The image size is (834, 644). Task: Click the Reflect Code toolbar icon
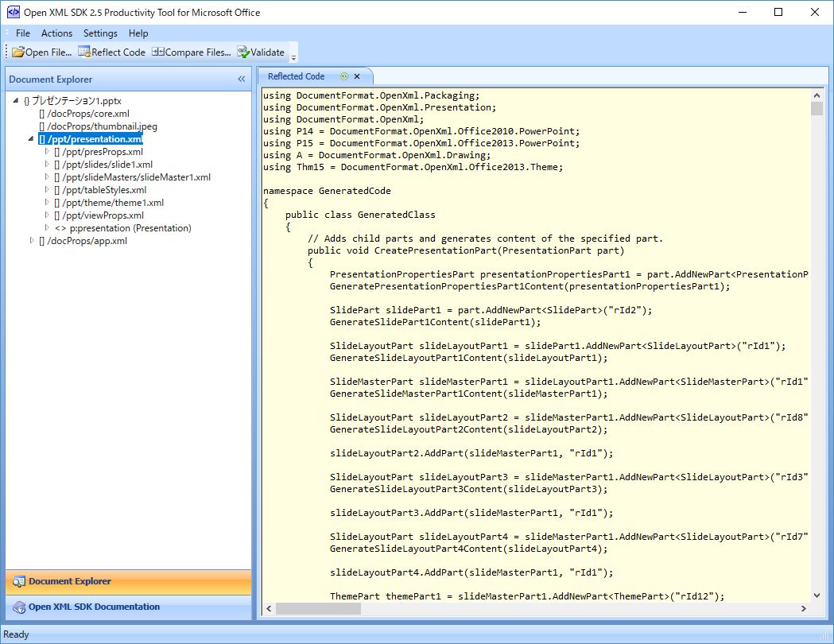pyautogui.click(x=84, y=52)
